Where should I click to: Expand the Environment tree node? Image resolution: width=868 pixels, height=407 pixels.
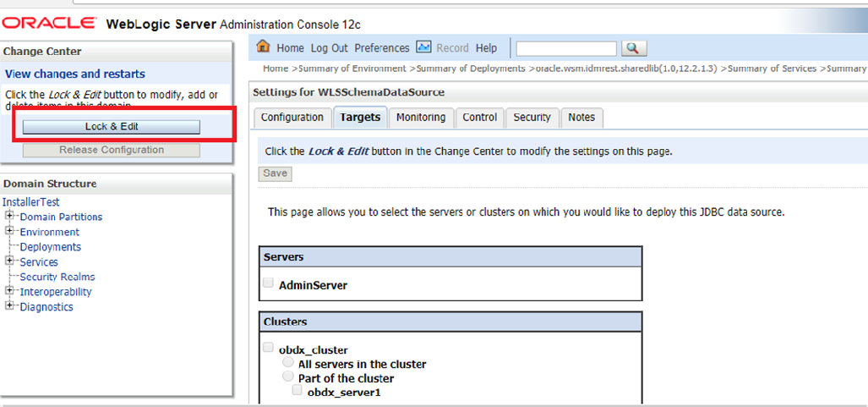click(8, 230)
